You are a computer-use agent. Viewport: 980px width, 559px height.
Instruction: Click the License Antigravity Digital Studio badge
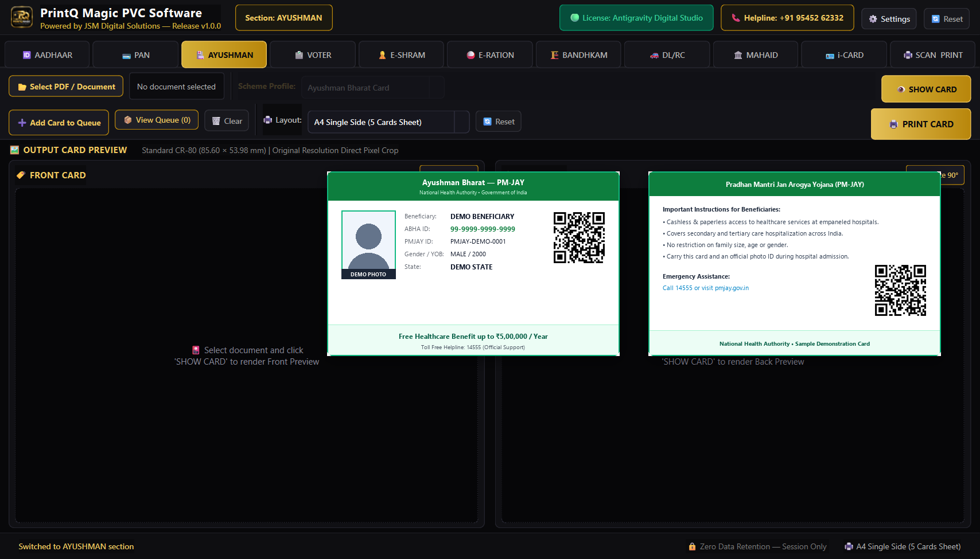(x=636, y=18)
